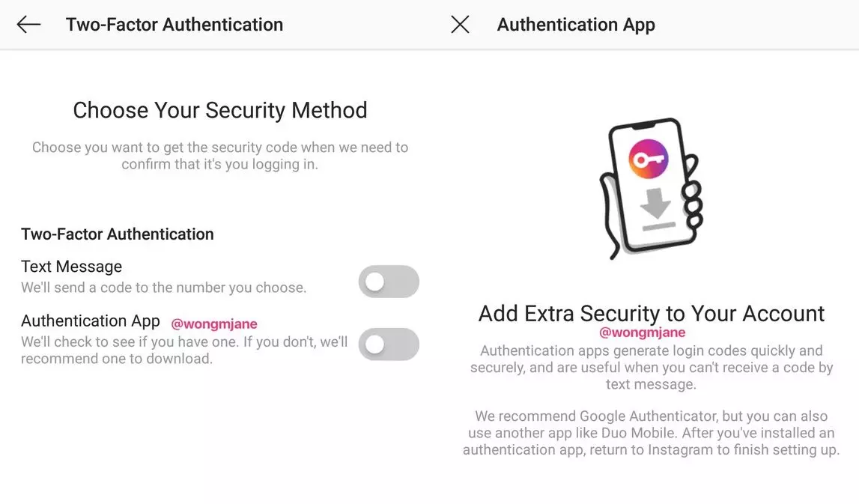Enable the Text Message toggle

(389, 282)
